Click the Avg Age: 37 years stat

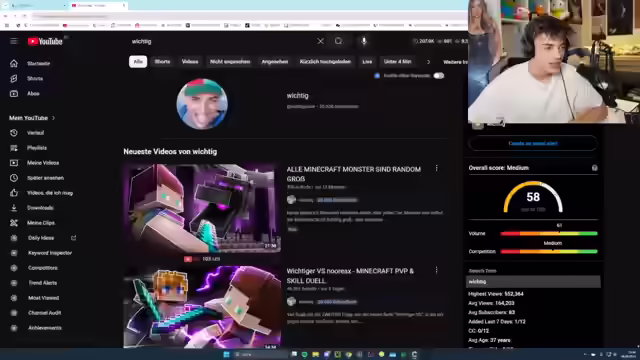click(x=489, y=340)
